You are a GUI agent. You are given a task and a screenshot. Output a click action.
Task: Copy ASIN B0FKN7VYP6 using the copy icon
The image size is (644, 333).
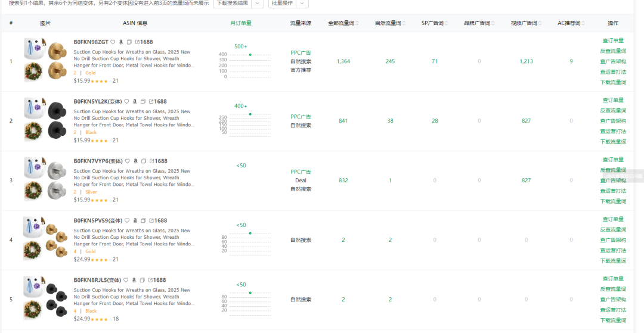[x=144, y=161]
